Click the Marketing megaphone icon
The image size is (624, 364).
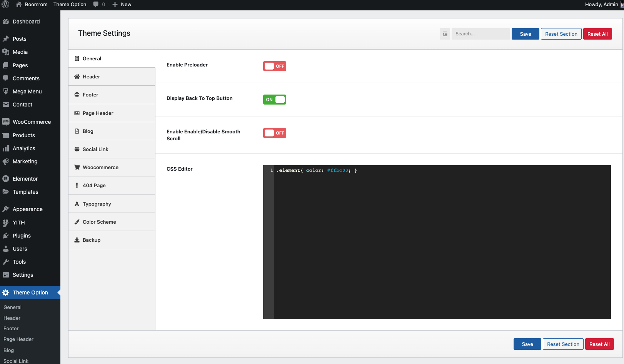tap(6, 161)
